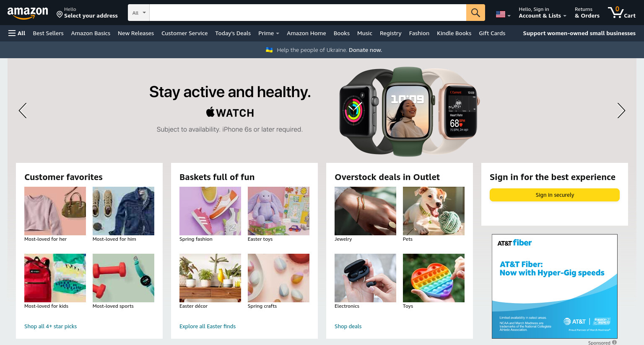Screen dimensions: 644x345
Task: Go to Today's Deals
Action: click(233, 33)
